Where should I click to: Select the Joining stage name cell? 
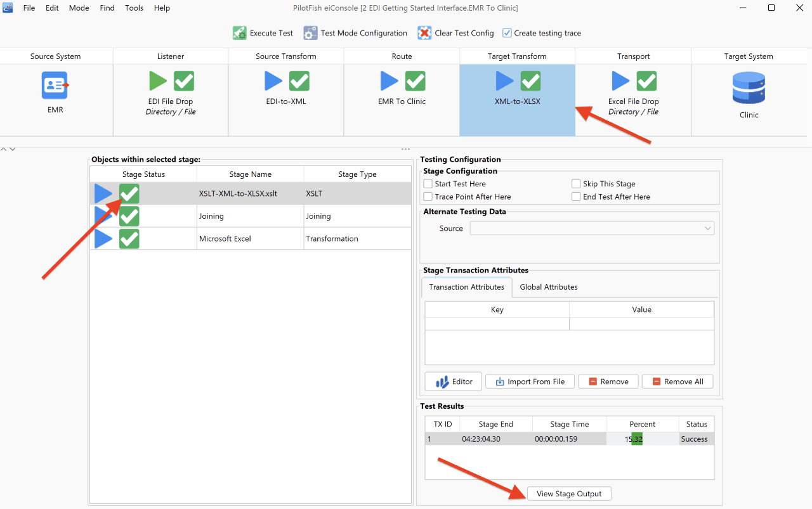251,216
